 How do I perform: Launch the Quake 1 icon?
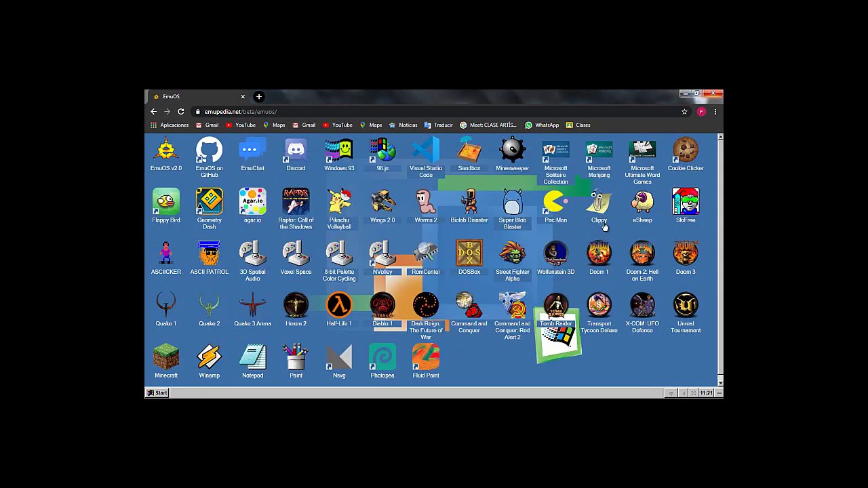coord(166,310)
